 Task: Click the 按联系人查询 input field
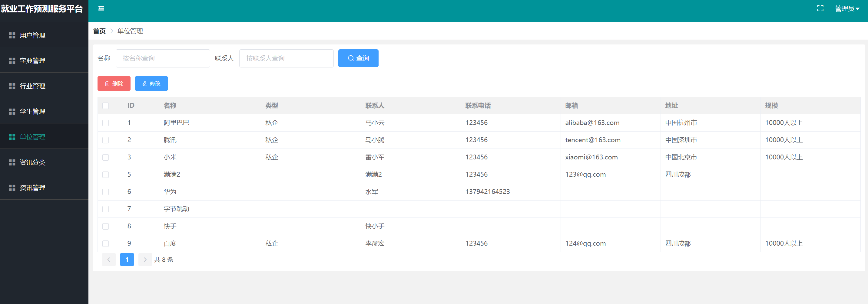click(x=286, y=58)
